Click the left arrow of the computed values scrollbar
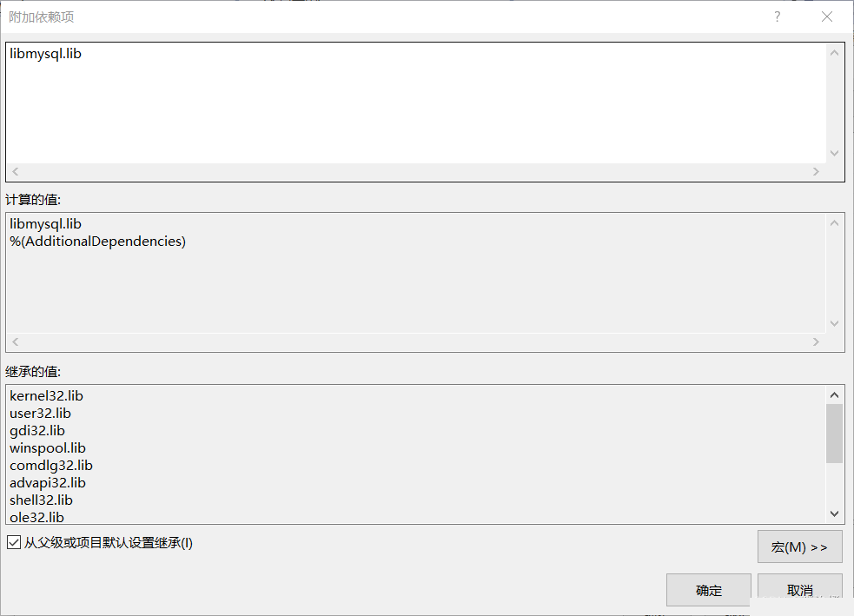854x616 pixels. coord(14,341)
